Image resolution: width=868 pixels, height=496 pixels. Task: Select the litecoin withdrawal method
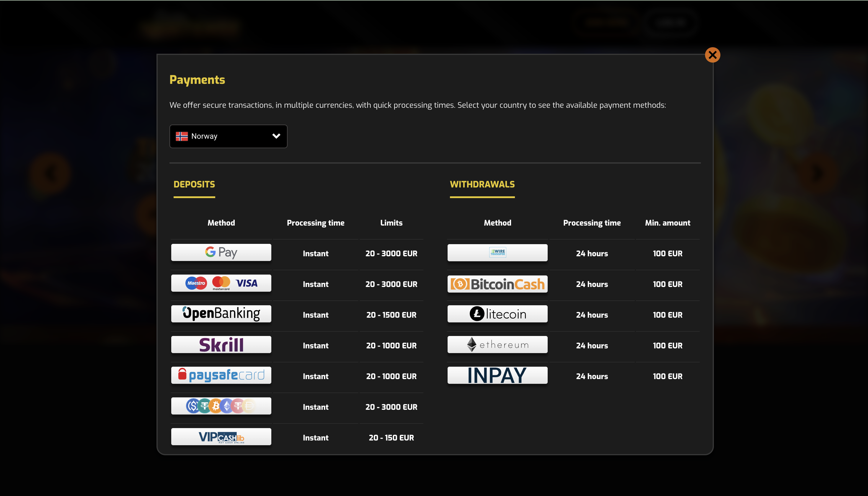point(497,314)
